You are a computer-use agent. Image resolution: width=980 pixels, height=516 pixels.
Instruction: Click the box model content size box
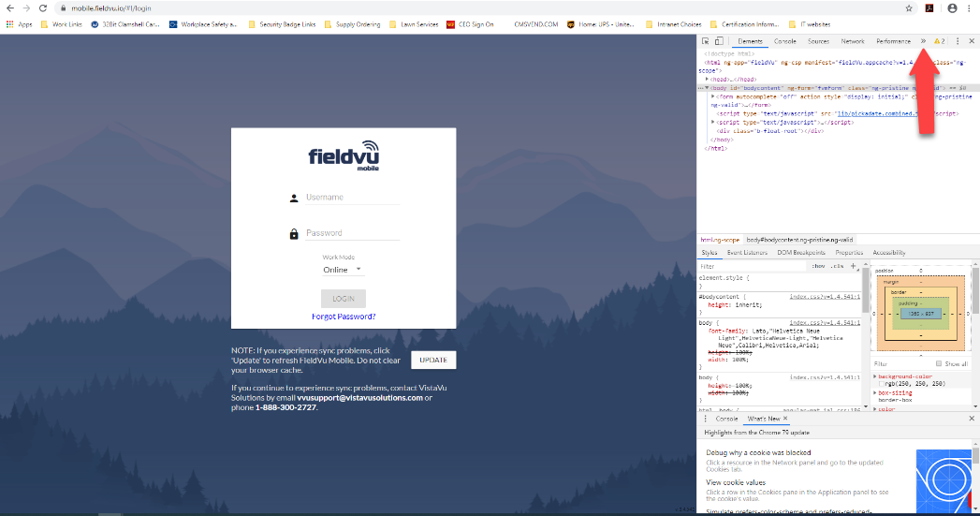pyautogui.click(x=921, y=314)
